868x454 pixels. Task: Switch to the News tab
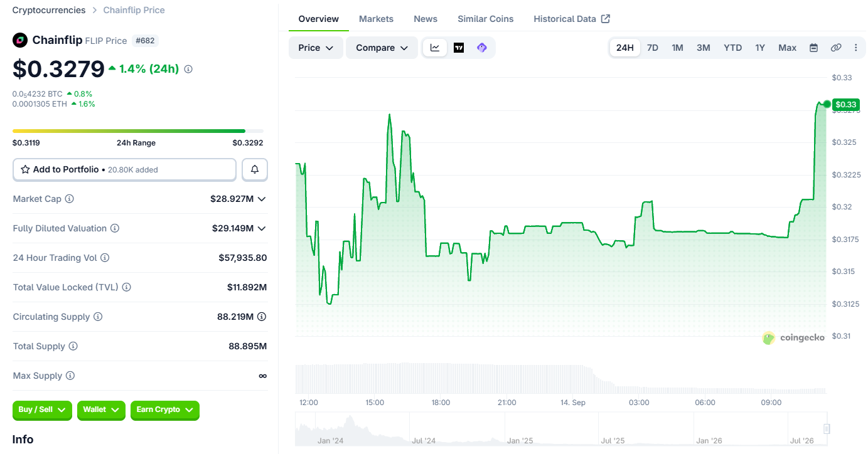tap(426, 19)
